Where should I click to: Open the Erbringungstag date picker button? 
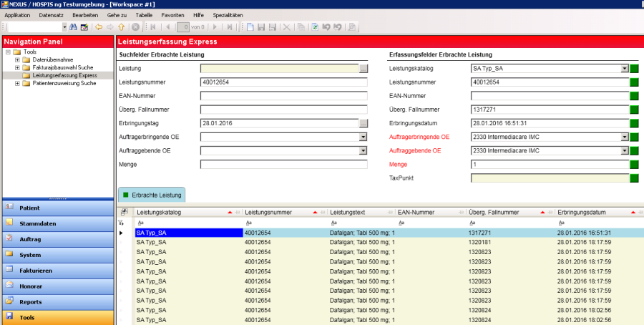(x=363, y=124)
